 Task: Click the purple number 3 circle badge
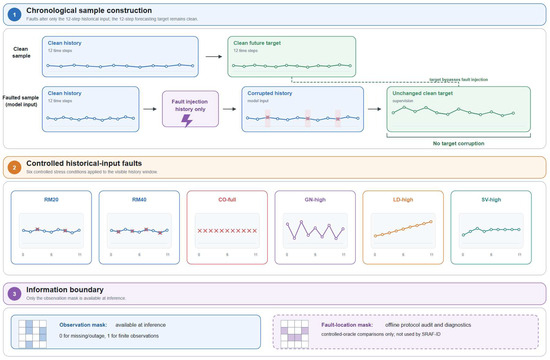pos(14,294)
